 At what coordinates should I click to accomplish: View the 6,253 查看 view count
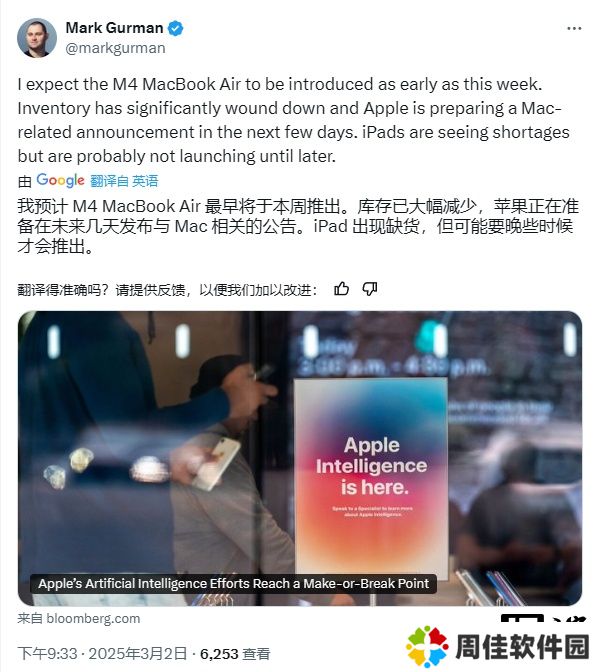[x=235, y=654]
